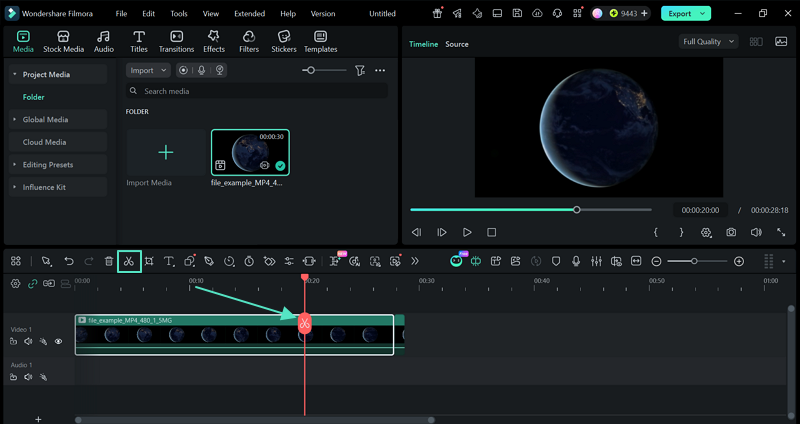The image size is (800, 424).
Task: Expand the Global Media section
Action: (15, 119)
